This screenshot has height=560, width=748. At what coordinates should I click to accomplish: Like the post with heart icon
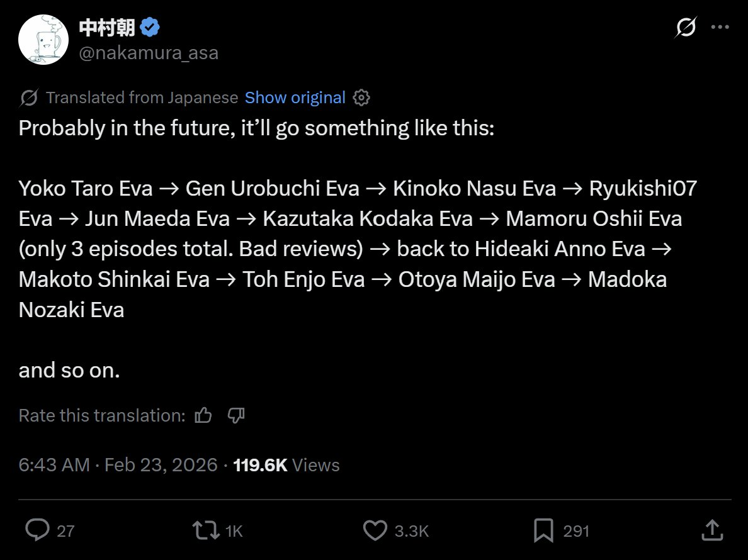coord(375,530)
